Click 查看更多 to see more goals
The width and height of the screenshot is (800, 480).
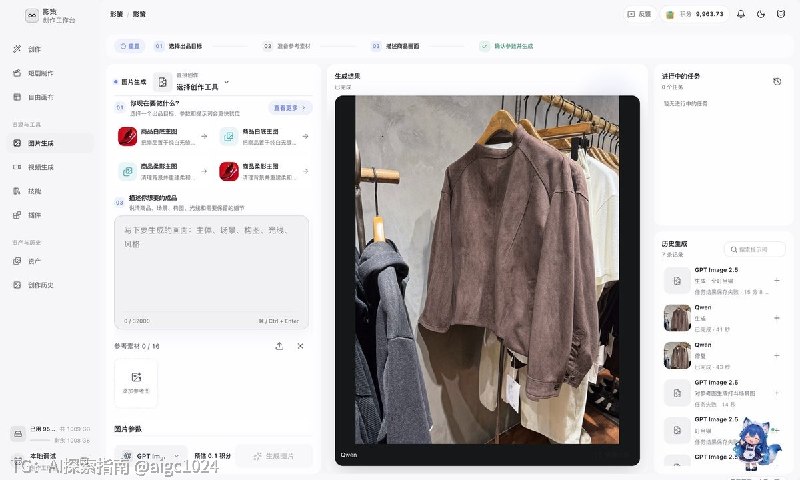pos(290,108)
